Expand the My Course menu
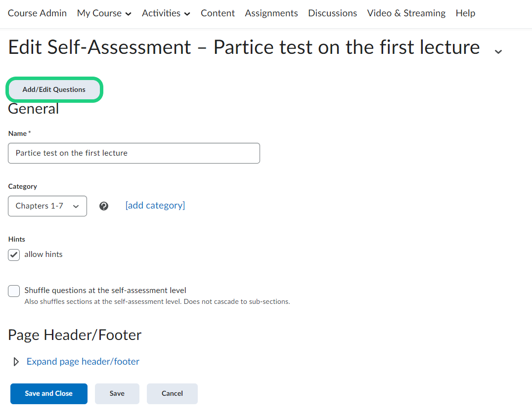 point(104,13)
